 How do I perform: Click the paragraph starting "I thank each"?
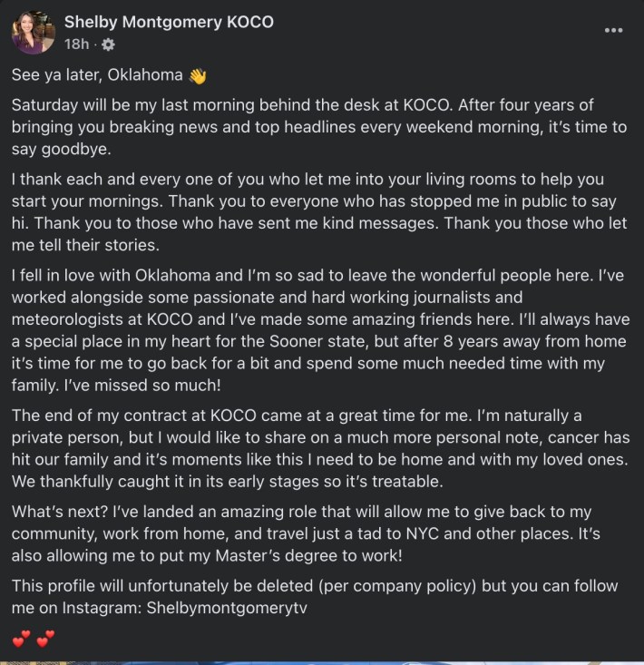point(319,212)
